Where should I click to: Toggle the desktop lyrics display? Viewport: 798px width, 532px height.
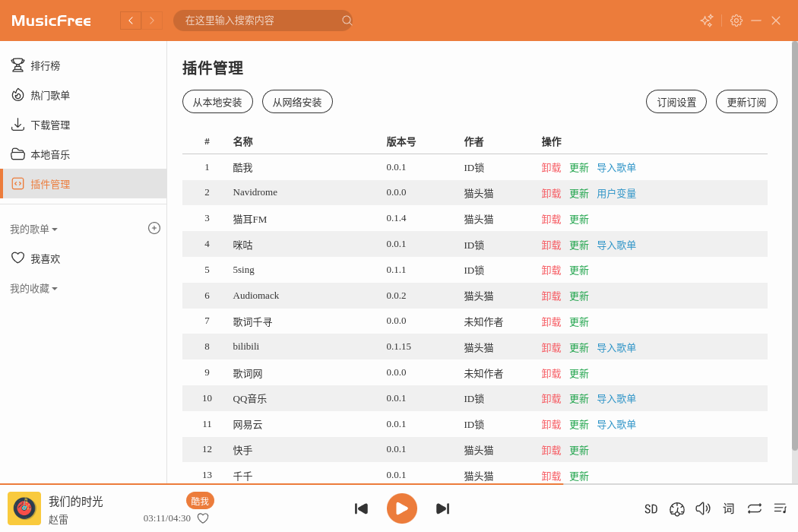[x=729, y=508]
